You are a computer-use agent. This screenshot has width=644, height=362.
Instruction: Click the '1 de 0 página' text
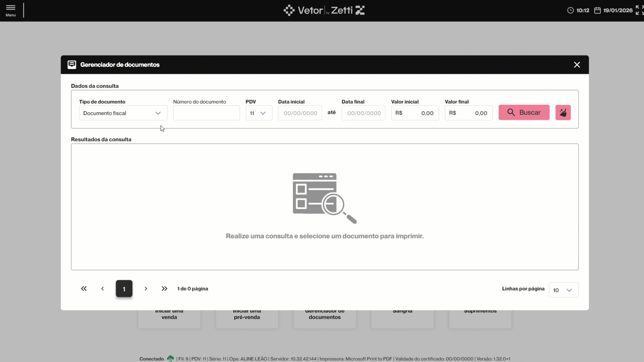193,289
